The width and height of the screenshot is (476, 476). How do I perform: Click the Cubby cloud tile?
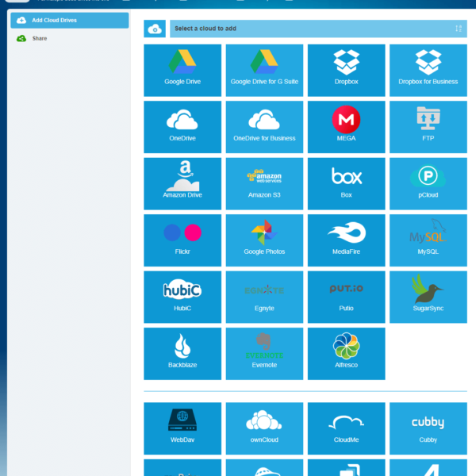pos(428,428)
